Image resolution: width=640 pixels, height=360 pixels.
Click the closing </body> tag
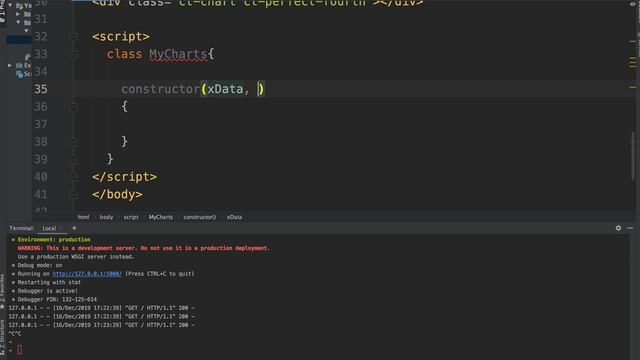click(117, 195)
